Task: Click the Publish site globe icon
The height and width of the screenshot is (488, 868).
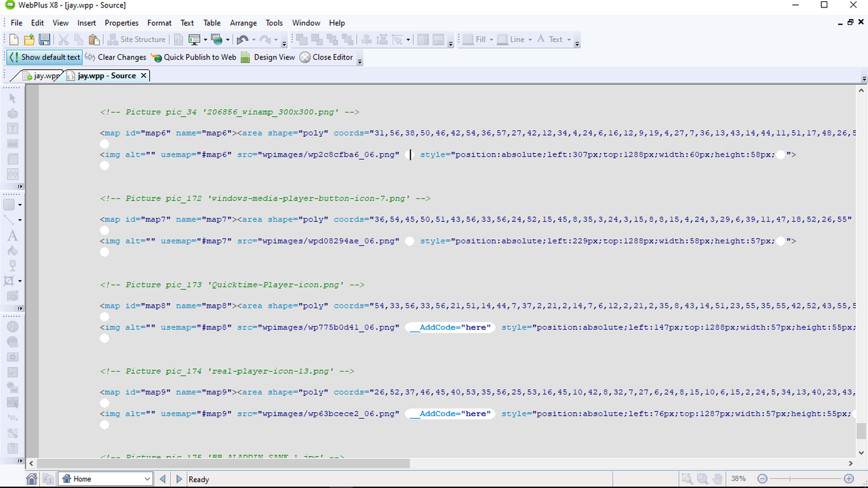Action: click(x=216, y=40)
